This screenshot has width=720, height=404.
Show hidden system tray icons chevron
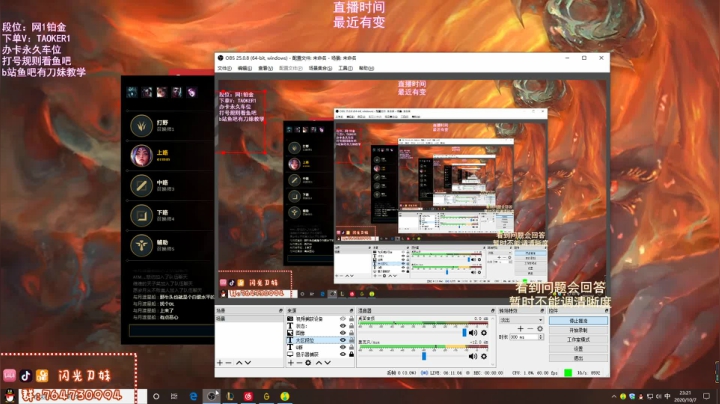614,396
